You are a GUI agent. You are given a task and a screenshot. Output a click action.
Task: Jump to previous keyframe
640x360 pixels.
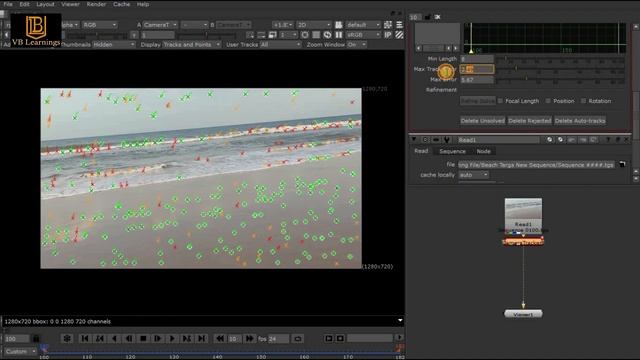[100, 338]
